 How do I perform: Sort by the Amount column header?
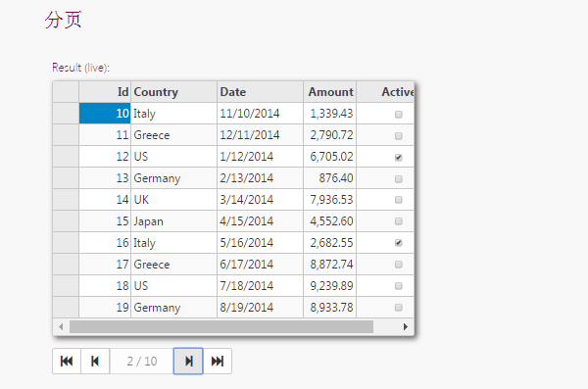(x=329, y=92)
